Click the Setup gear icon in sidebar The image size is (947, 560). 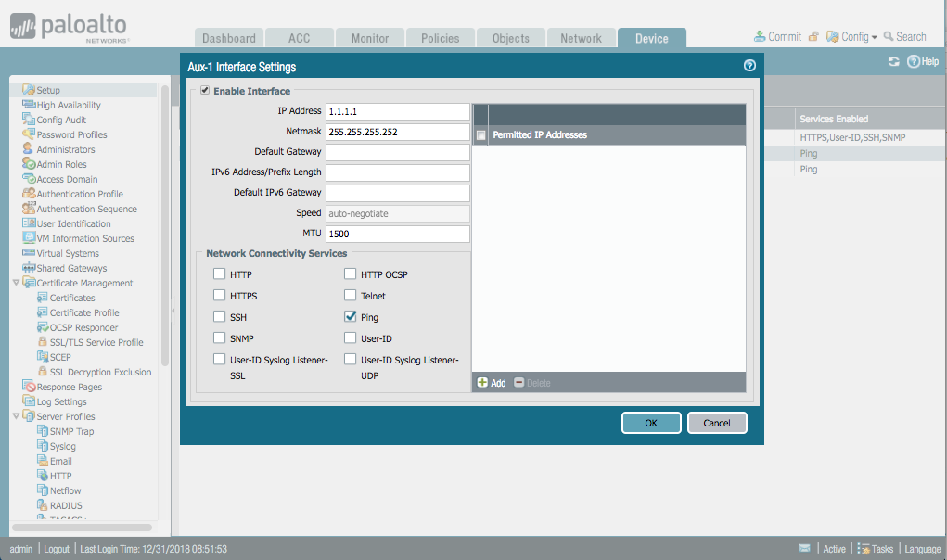coord(29,89)
